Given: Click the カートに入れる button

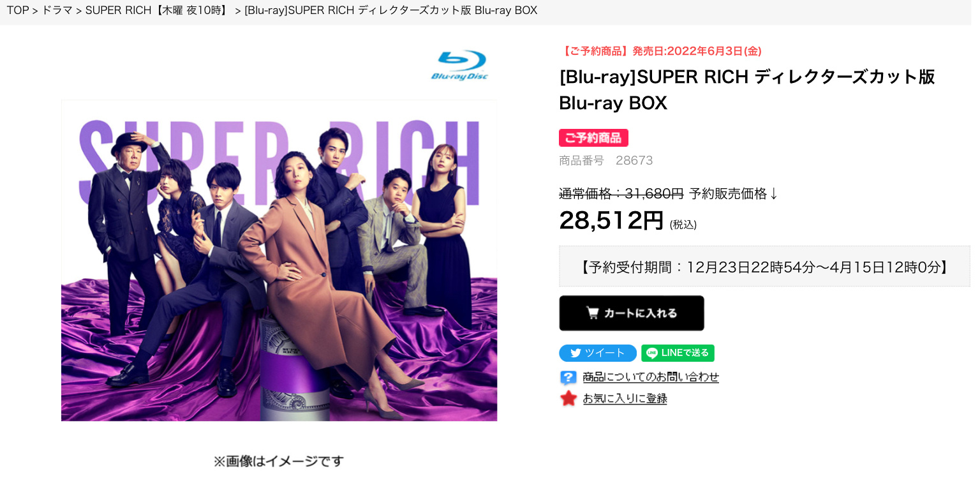Looking at the screenshot, I should tap(632, 313).
